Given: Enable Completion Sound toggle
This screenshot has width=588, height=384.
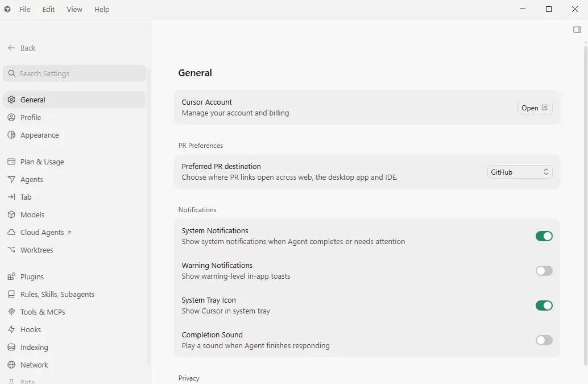Looking at the screenshot, I should tap(544, 340).
